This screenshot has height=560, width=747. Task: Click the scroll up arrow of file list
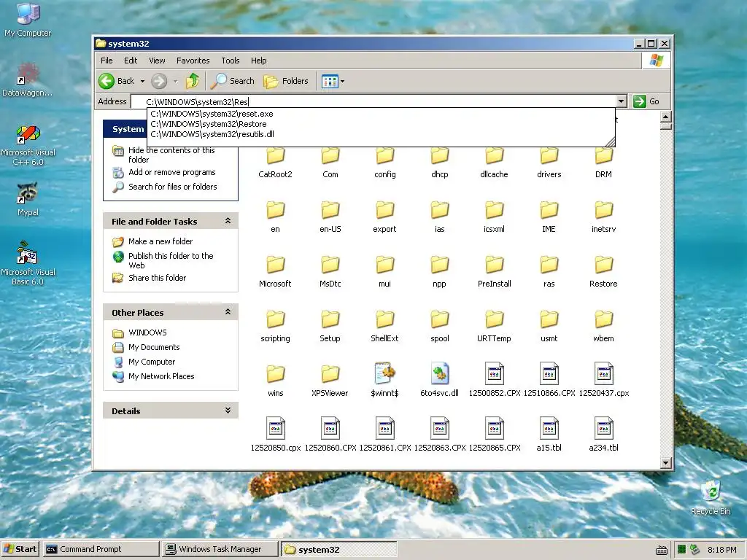(x=666, y=117)
